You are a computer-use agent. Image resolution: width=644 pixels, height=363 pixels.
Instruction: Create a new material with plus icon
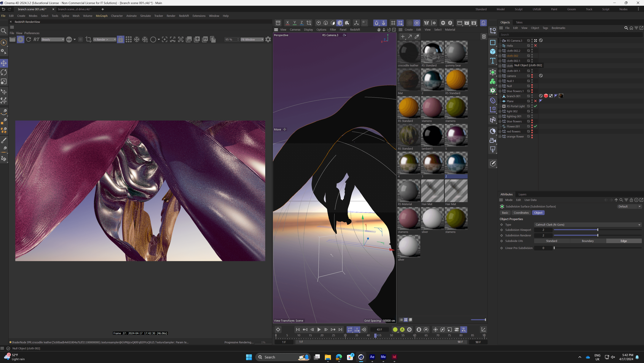(402, 36)
